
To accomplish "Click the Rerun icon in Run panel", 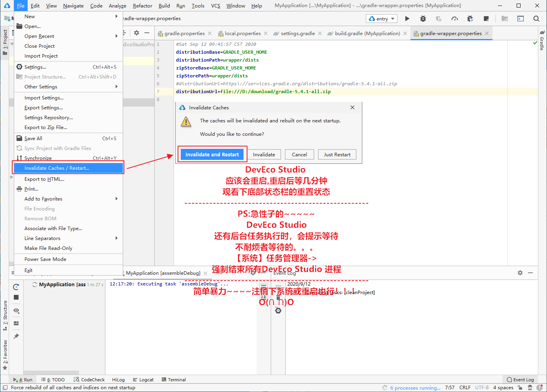I will coord(16,287).
